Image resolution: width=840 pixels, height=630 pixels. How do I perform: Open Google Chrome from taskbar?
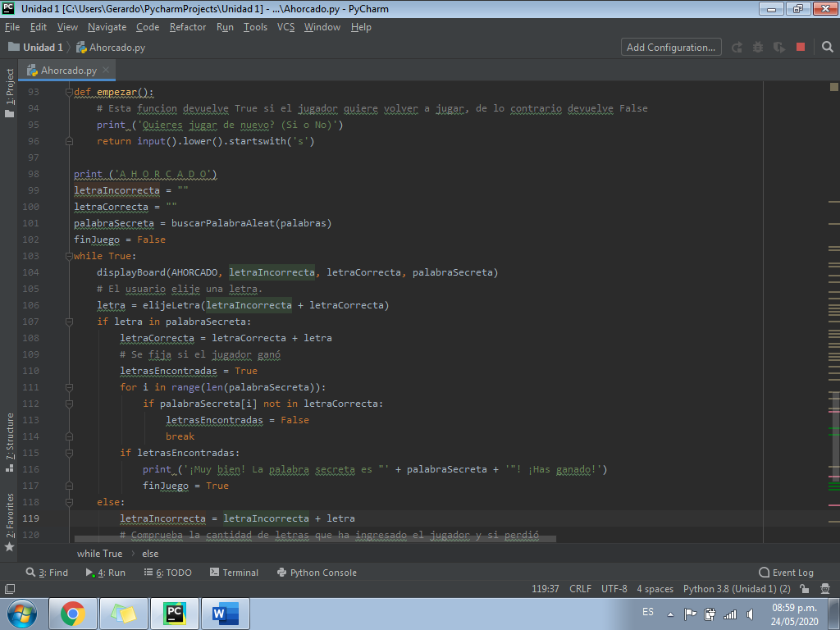pyautogui.click(x=73, y=614)
